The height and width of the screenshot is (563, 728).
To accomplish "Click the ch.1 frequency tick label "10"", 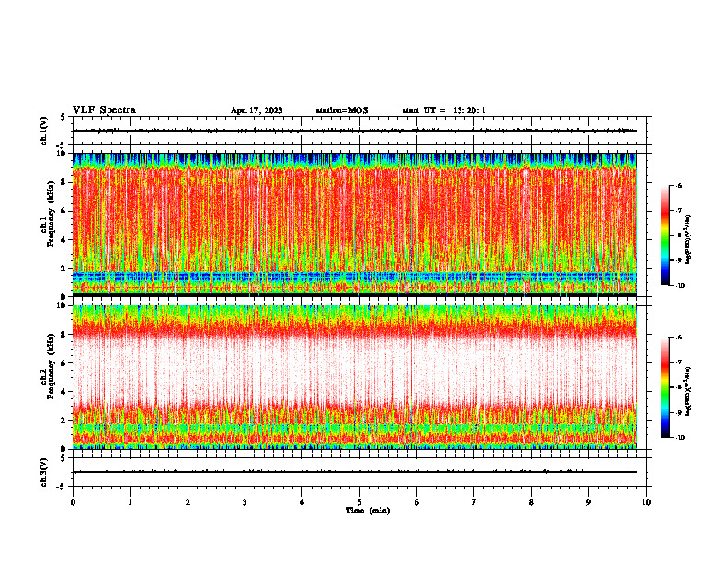I will [x=63, y=154].
